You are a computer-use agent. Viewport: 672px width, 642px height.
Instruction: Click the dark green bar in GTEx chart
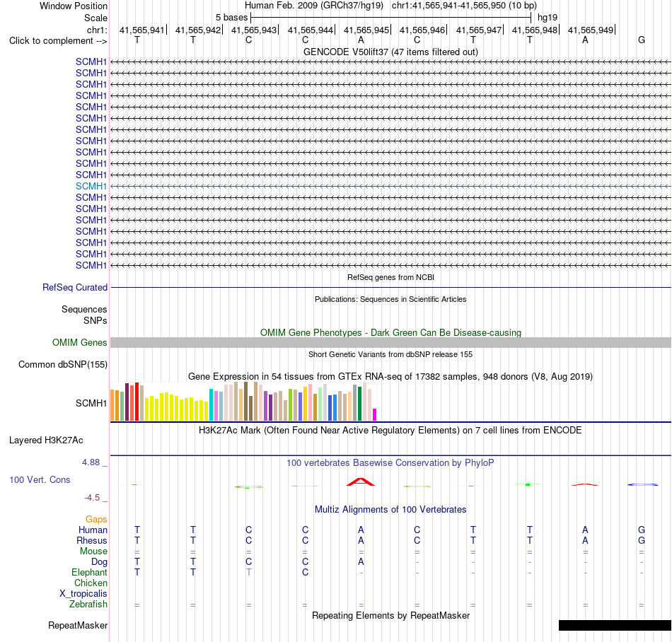(359, 404)
